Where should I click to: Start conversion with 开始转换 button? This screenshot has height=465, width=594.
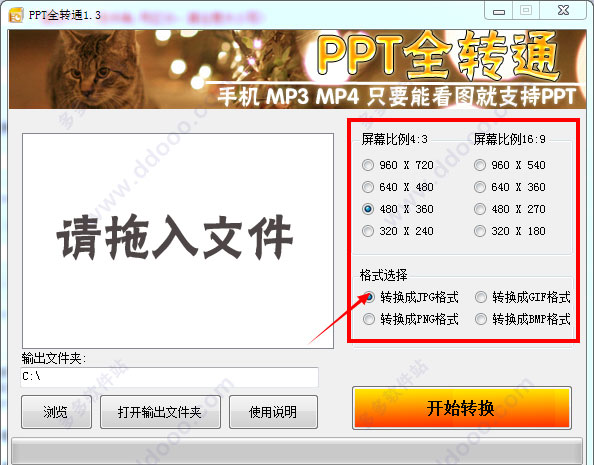461,408
